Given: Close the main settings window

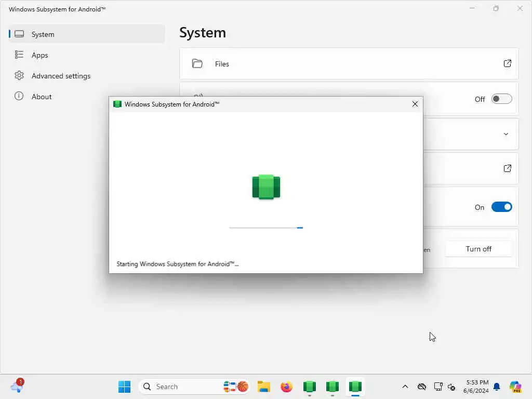Looking at the screenshot, I should click(520, 8).
